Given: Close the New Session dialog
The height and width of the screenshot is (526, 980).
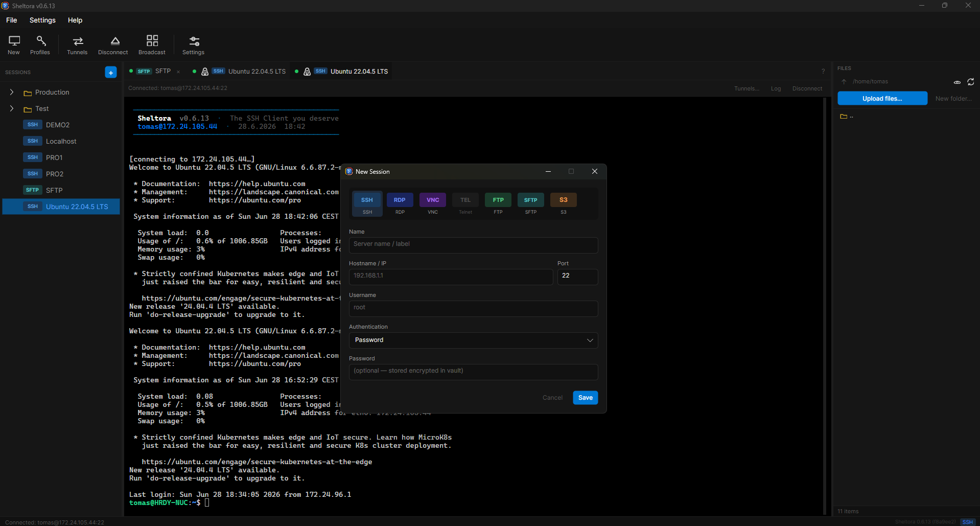Looking at the screenshot, I should point(595,172).
